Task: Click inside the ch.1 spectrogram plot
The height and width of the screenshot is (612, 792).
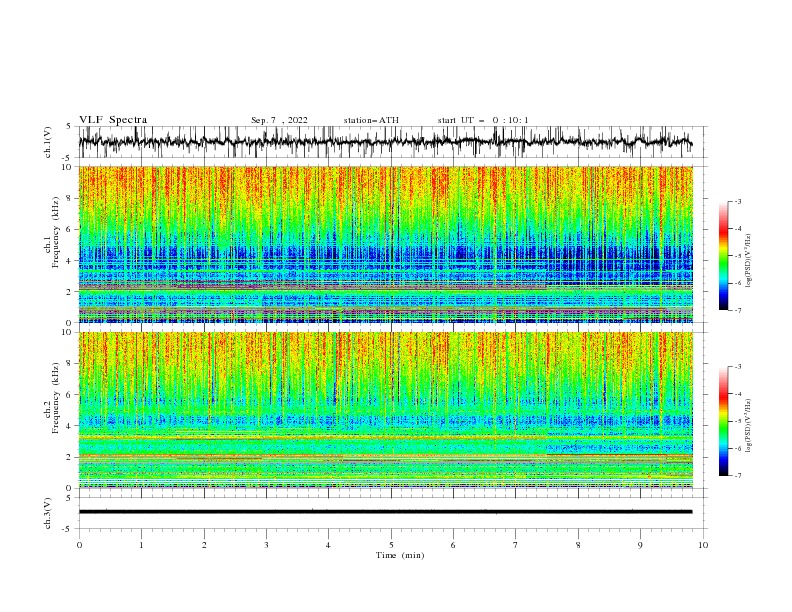Action: click(386, 244)
